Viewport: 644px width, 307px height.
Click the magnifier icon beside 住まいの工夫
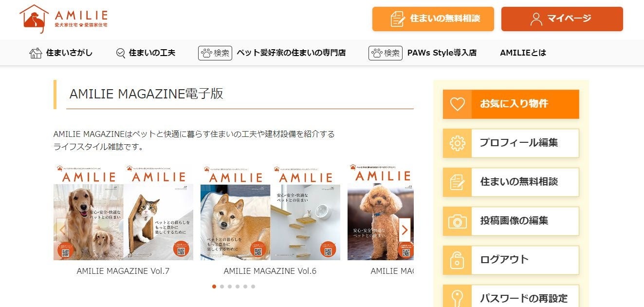121,53
